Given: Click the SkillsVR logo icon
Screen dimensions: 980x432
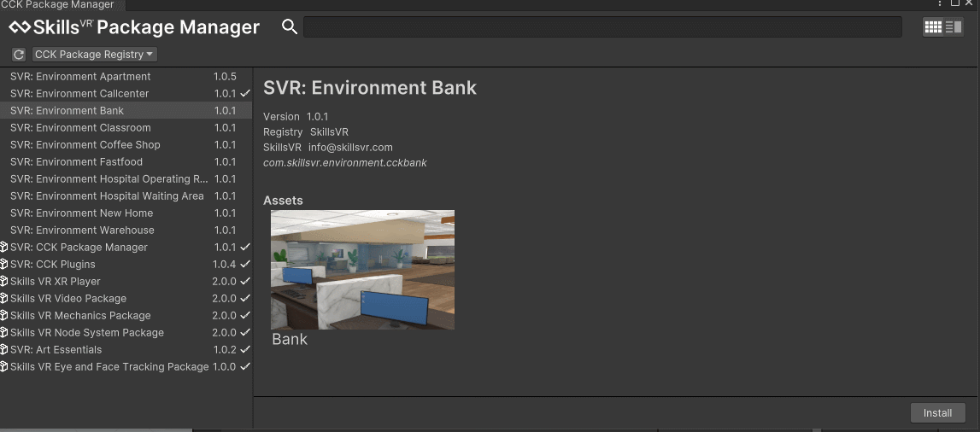Looking at the screenshot, I should [19, 27].
